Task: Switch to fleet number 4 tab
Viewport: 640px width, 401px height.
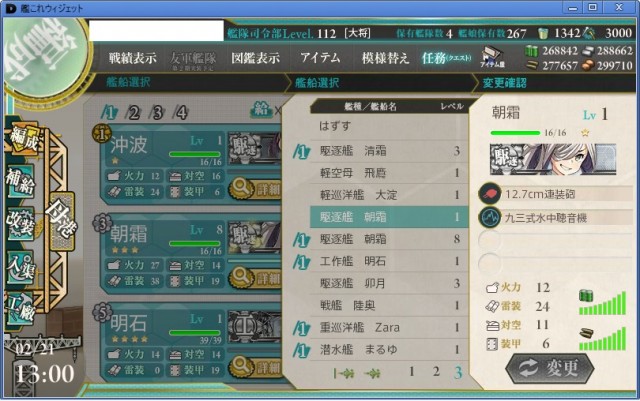Action: pyautogui.click(x=180, y=112)
